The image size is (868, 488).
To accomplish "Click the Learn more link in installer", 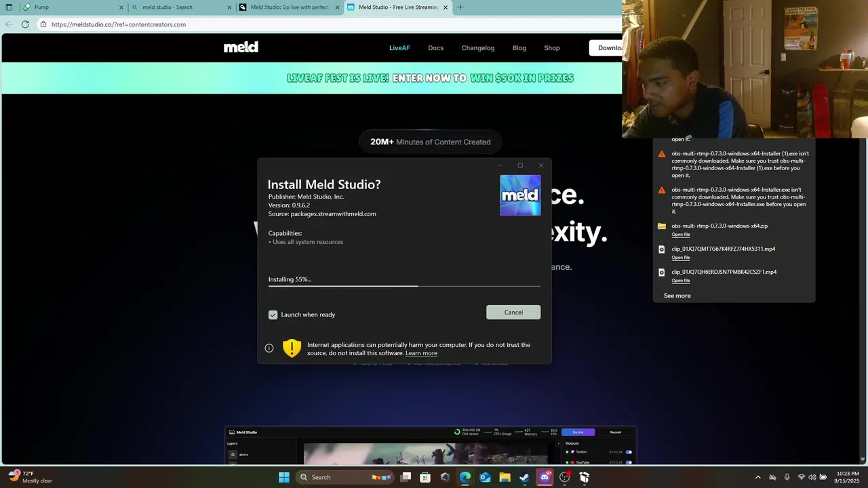I will click(421, 353).
